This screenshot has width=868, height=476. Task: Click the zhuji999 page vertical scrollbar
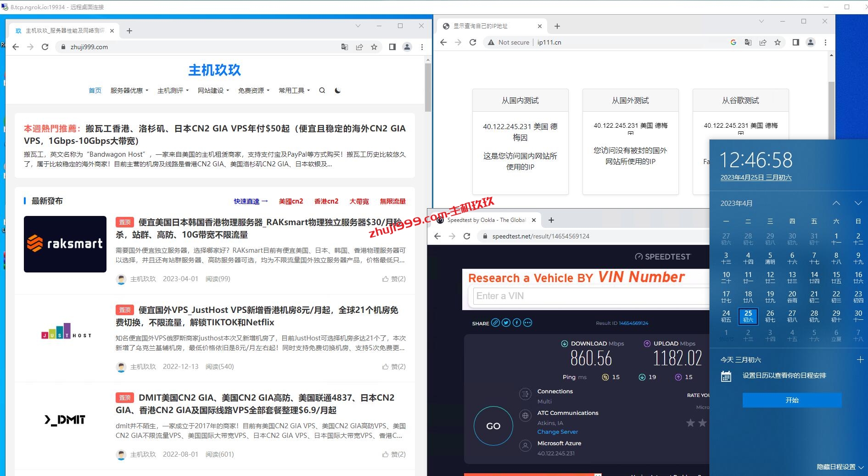click(428, 87)
